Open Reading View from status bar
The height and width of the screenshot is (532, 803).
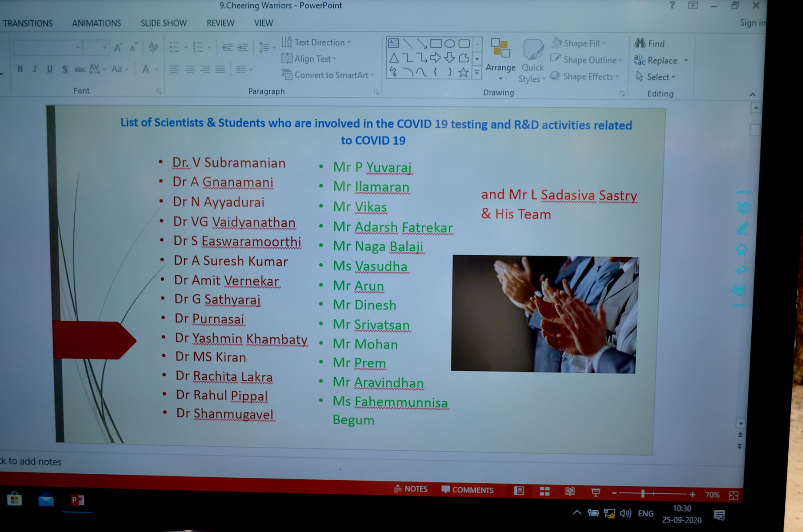[x=570, y=492]
